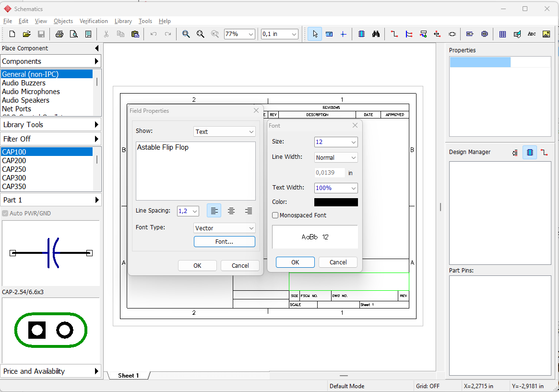
Task: Click the Print Preview icon
Action: [74, 34]
